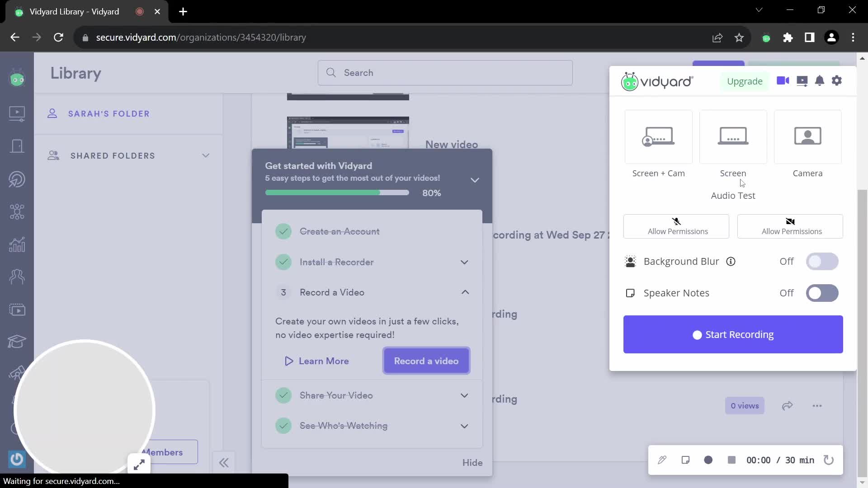Image resolution: width=868 pixels, height=488 pixels.
Task: Click the video camera icon in the Vidyard popup
Action: 783,81
